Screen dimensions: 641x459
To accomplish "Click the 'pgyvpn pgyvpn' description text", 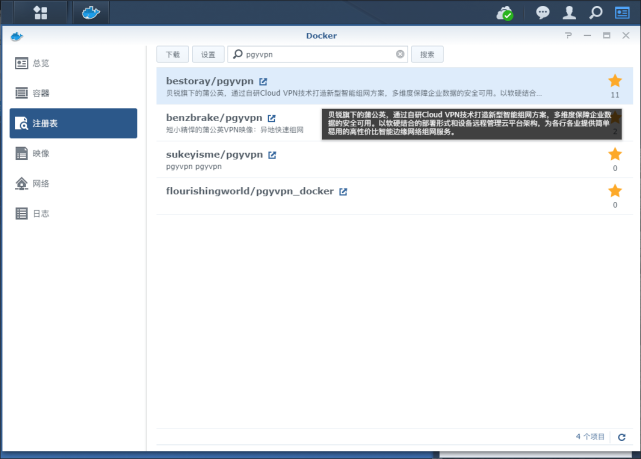I will pos(194,167).
